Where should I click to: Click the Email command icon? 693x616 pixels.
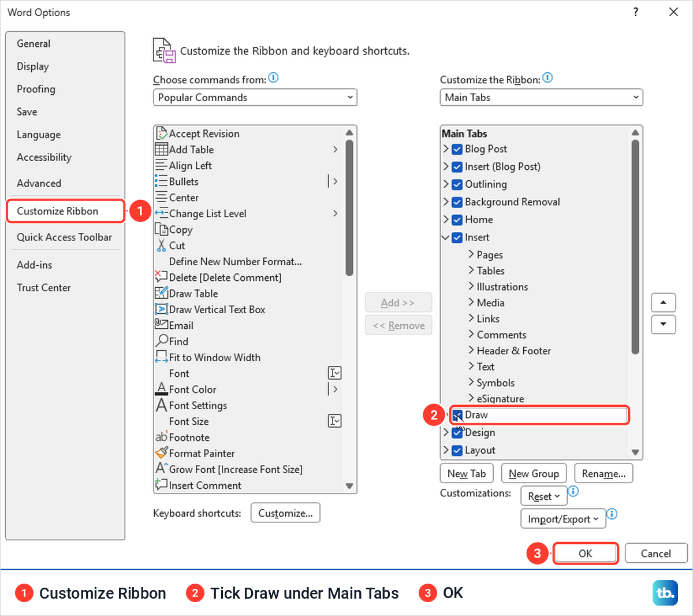pos(161,325)
